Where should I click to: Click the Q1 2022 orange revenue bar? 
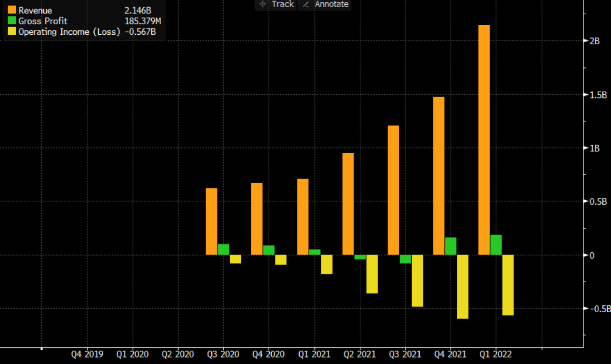(484, 140)
